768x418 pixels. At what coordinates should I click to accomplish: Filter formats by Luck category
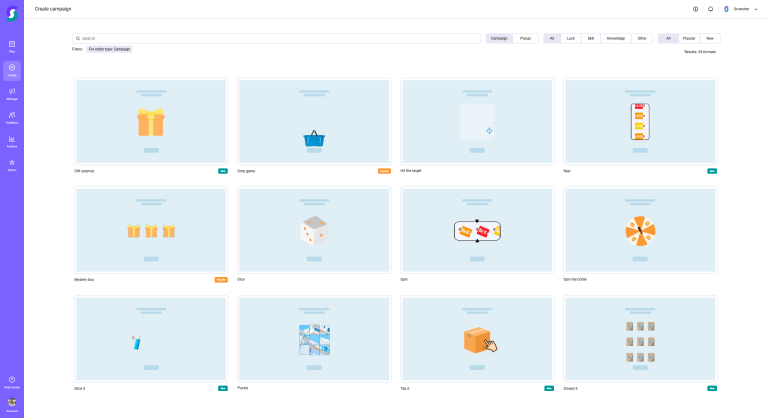click(x=571, y=38)
